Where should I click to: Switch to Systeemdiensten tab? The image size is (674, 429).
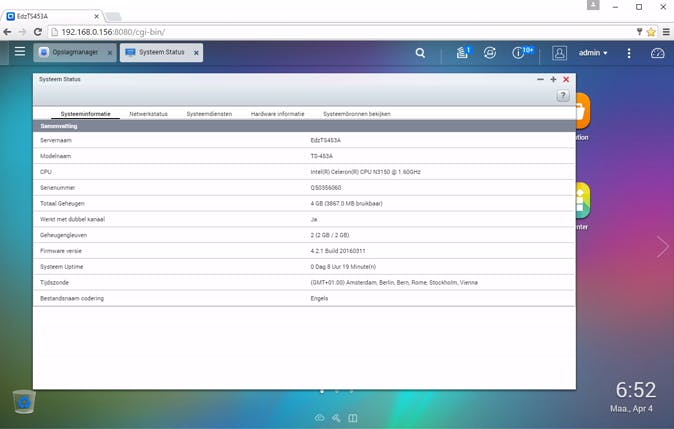pos(209,114)
